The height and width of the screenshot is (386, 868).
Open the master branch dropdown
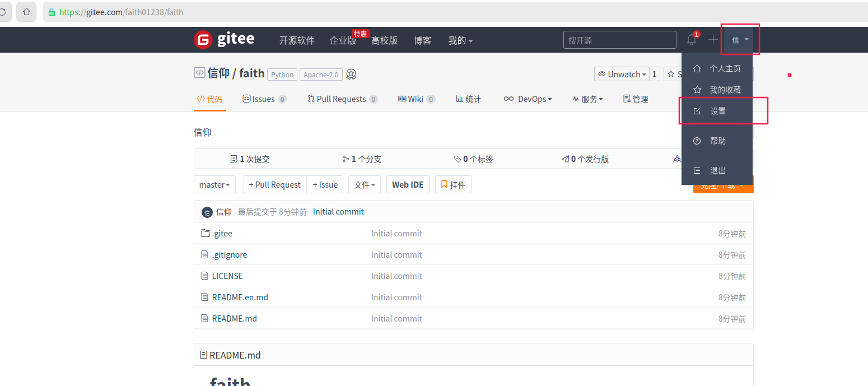[x=214, y=184]
